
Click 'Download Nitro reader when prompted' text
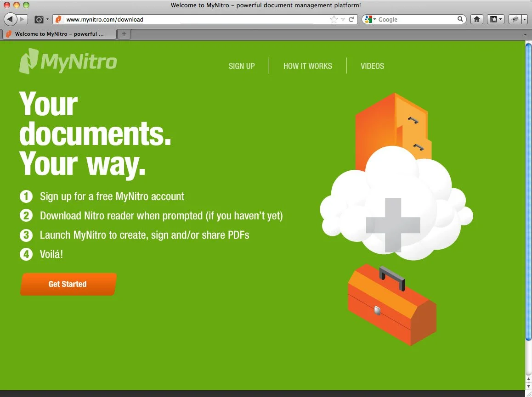click(x=121, y=216)
